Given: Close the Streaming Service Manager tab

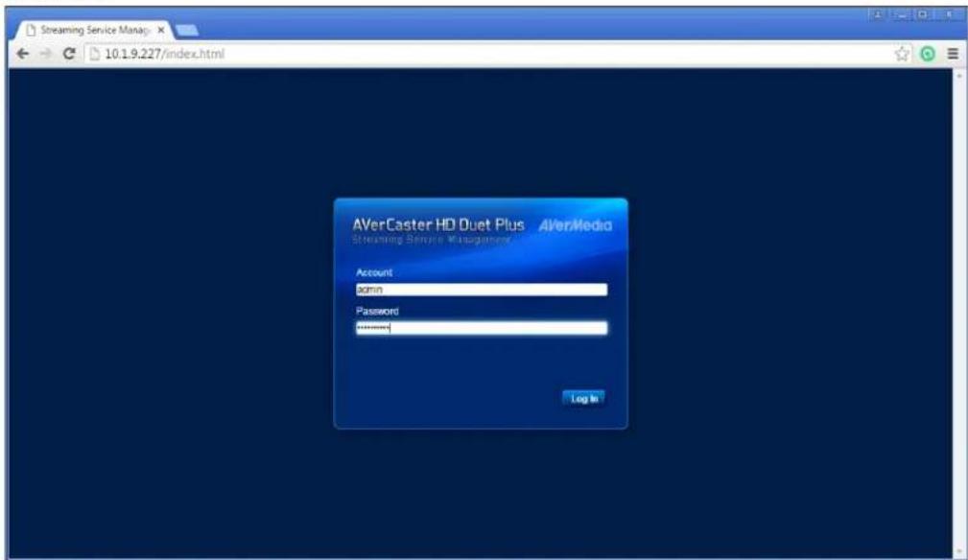Looking at the screenshot, I should click(x=161, y=30).
